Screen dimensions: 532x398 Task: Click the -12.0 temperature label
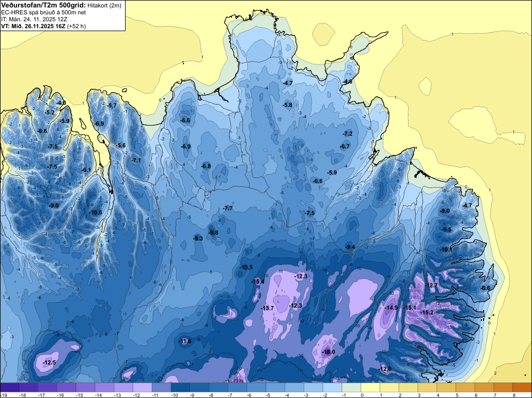(385, 369)
